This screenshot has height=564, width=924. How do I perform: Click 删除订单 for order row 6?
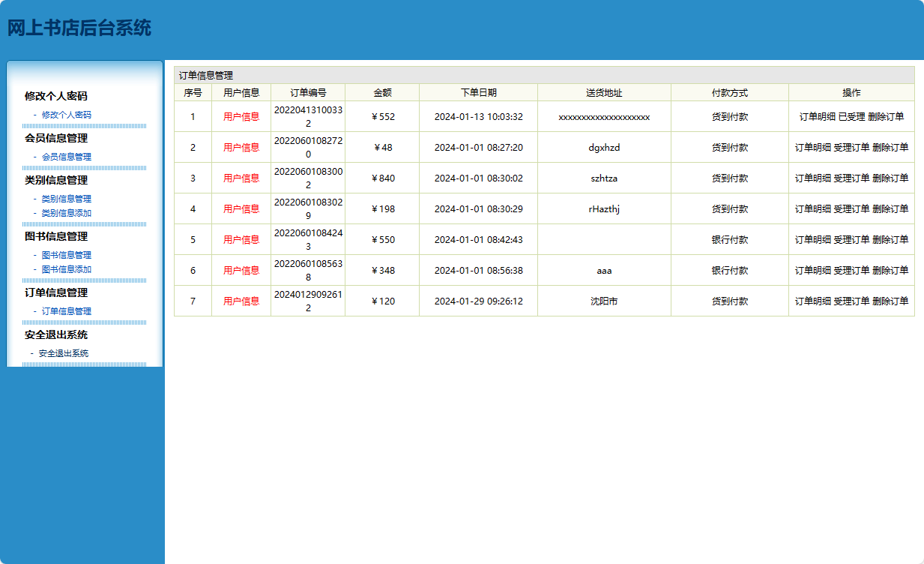(x=890, y=271)
